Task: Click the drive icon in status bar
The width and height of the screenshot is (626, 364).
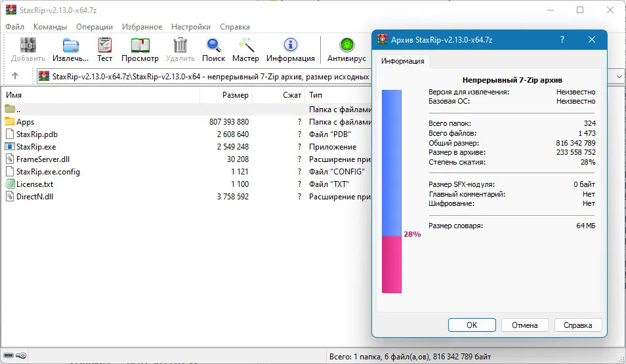Action: 9,355
